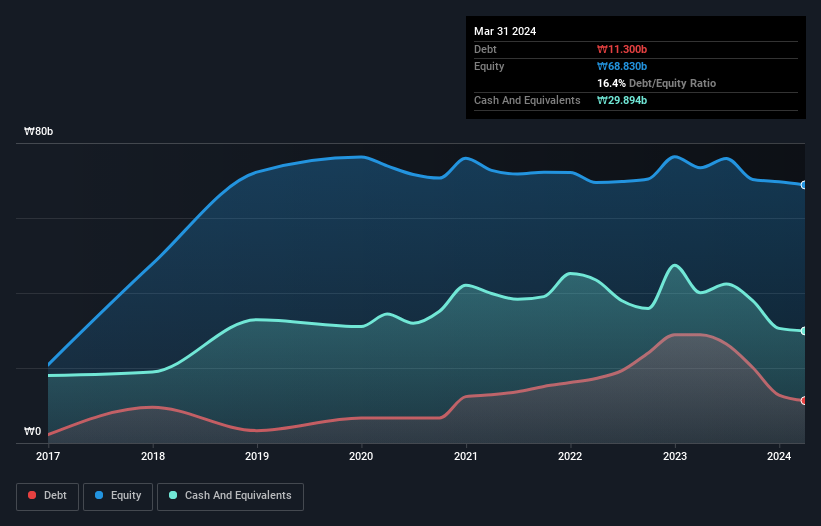Select the 2023 x-axis label

pos(675,456)
